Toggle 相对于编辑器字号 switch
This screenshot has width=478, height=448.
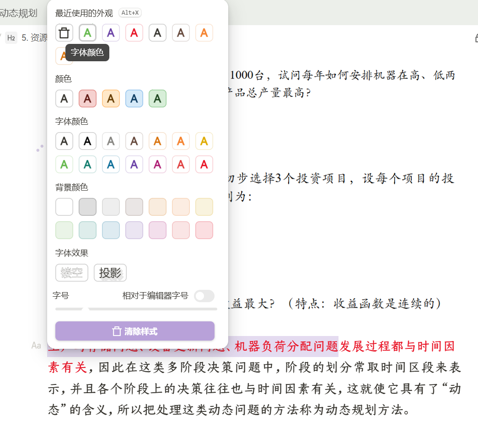(x=204, y=296)
